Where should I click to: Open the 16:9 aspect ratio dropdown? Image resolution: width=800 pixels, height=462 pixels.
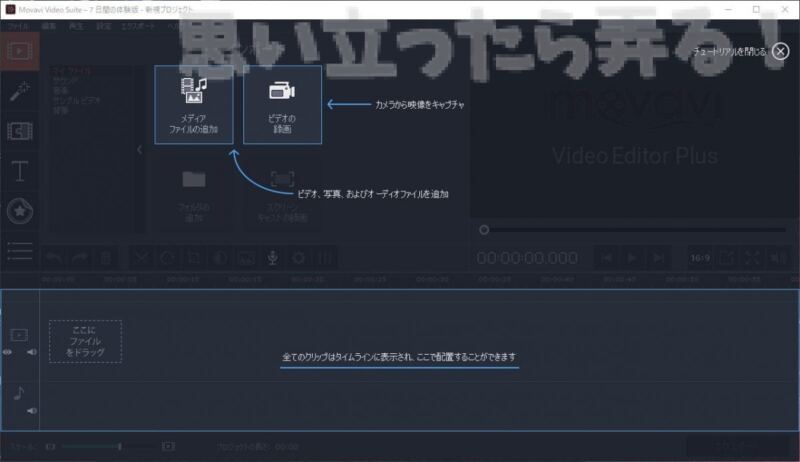[701, 258]
